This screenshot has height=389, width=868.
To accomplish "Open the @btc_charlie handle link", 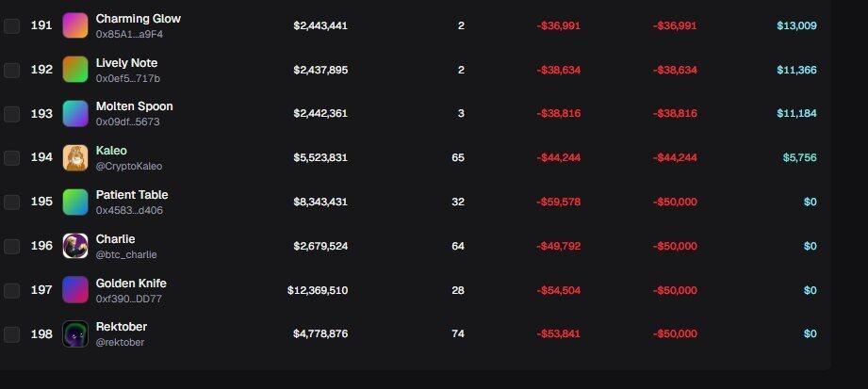I will pyautogui.click(x=126, y=254).
